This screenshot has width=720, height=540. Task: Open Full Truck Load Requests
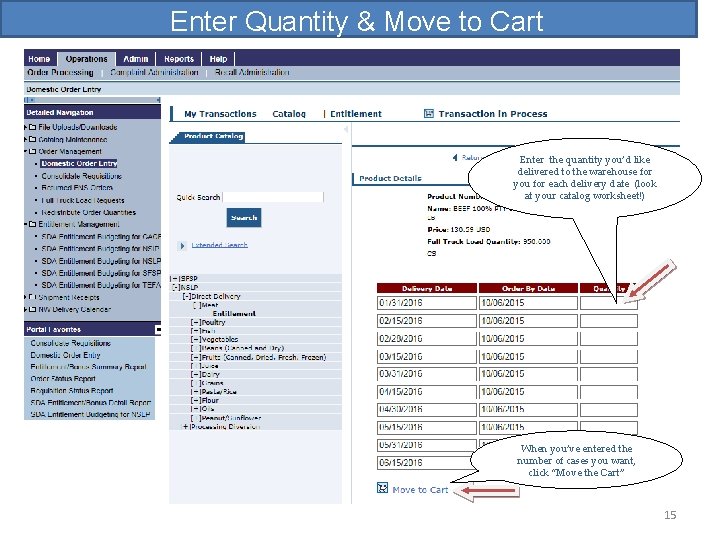click(x=83, y=200)
